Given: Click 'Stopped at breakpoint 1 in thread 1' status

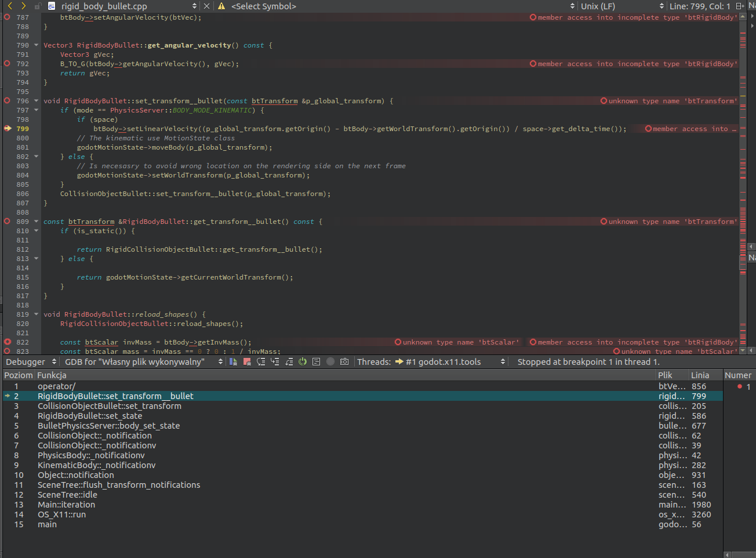Looking at the screenshot, I should [x=588, y=361].
